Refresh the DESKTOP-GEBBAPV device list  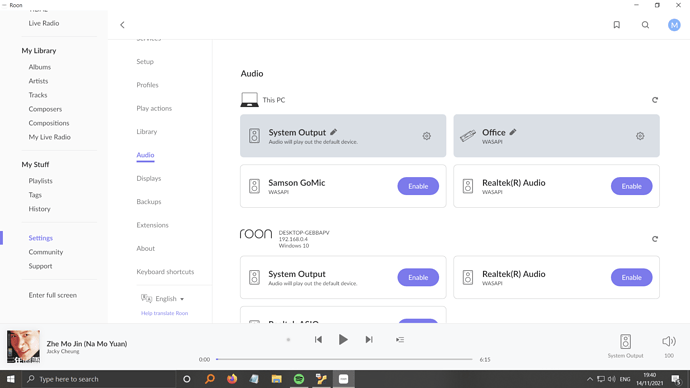pyautogui.click(x=655, y=239)
